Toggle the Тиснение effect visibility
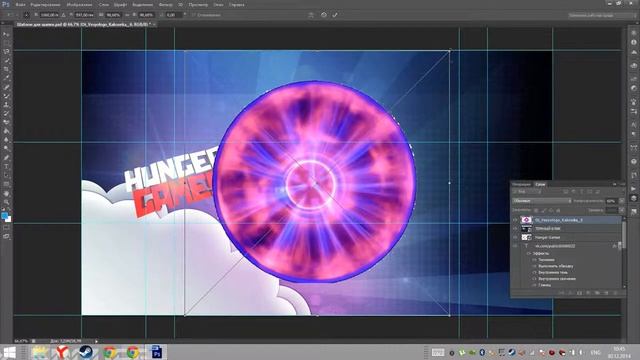 534,260
